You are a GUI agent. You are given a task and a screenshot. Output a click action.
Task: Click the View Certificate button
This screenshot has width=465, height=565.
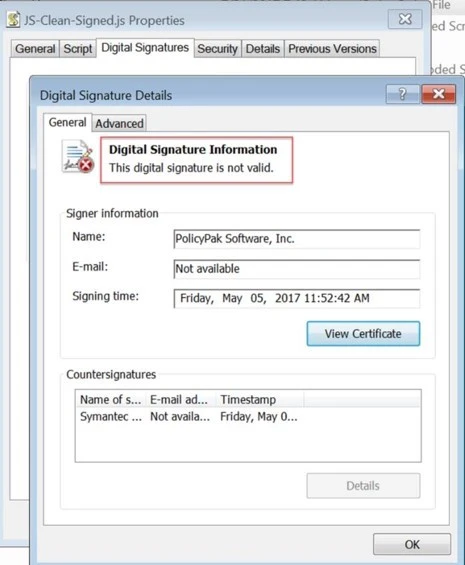(363, 334)
